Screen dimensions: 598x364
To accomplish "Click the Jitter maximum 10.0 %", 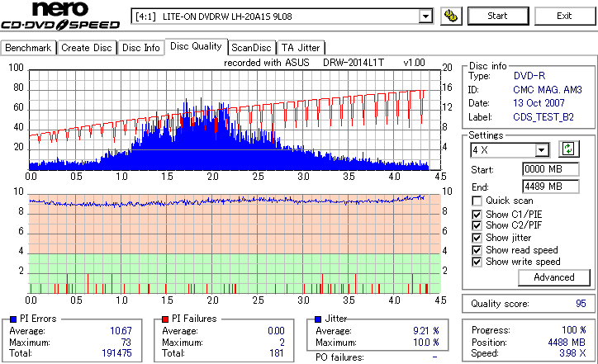I will (x=426, y=343).
